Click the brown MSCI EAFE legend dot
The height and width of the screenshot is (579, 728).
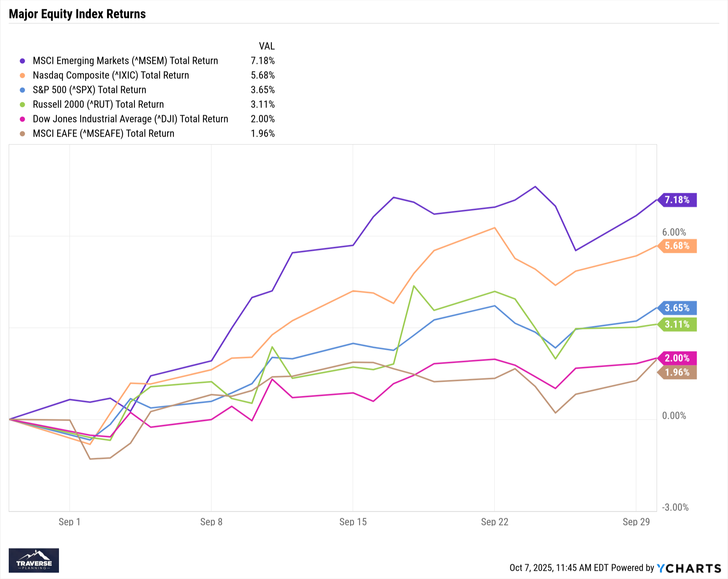coord(23,134)
